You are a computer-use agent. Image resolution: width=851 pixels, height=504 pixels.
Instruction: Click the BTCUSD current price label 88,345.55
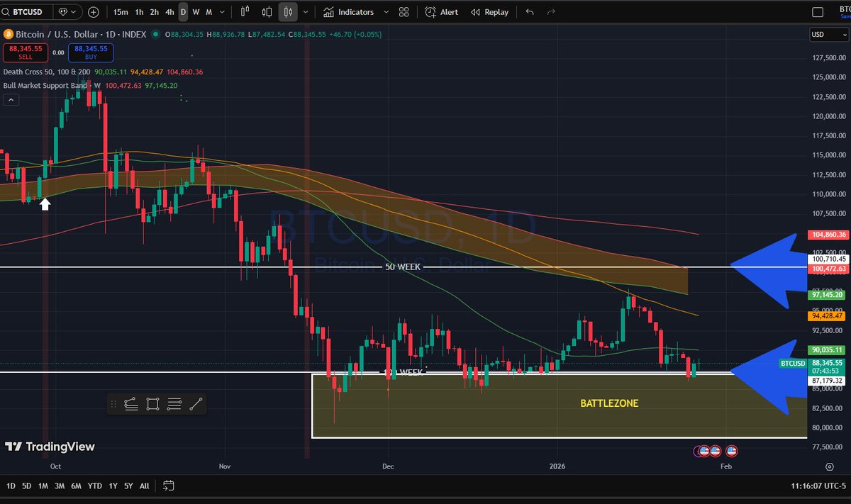827,362
